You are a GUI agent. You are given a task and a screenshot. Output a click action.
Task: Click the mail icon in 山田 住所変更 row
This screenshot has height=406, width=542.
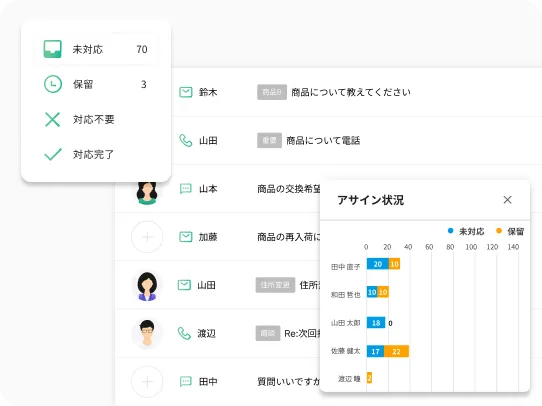point(184,285)
